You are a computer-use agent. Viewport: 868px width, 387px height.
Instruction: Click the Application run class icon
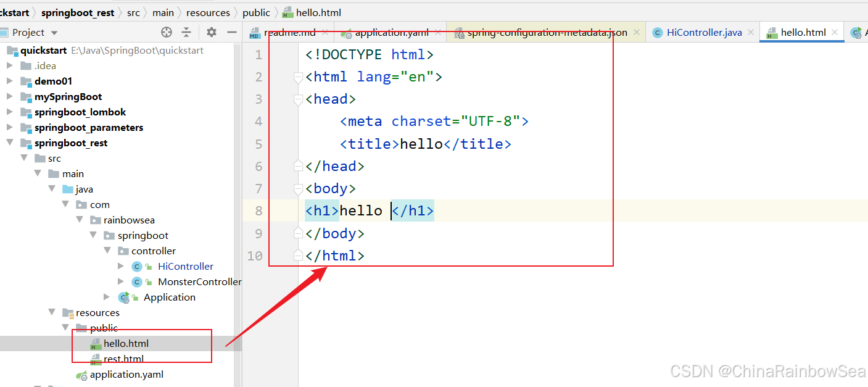pos(124,298)
